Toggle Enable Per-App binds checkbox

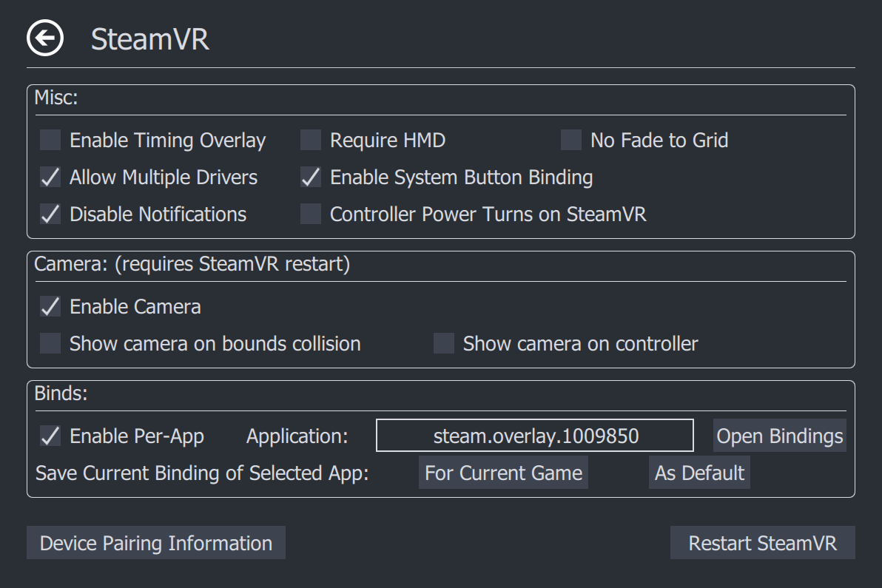click(50, 436)
